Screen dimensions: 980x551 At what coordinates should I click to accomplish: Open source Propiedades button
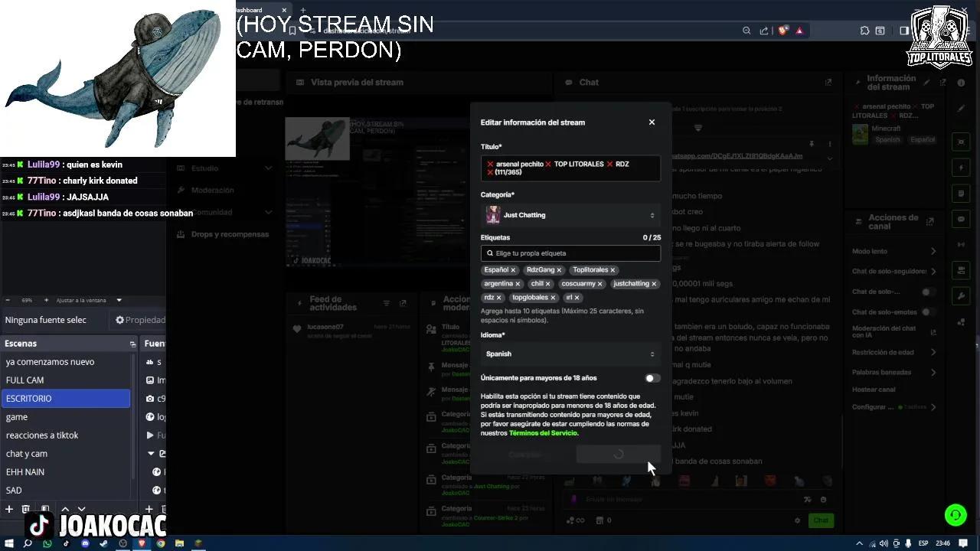pos(140,320)
